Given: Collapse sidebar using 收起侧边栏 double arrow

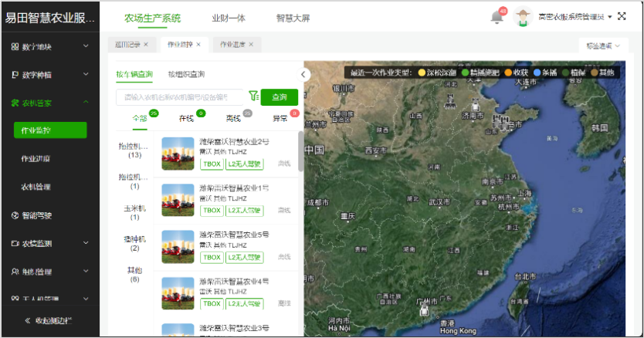Looking at the screenshot, I should click(x=28, y=320).
